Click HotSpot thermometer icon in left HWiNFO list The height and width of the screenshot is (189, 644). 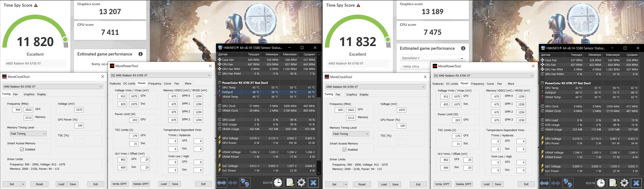(220, 92)
